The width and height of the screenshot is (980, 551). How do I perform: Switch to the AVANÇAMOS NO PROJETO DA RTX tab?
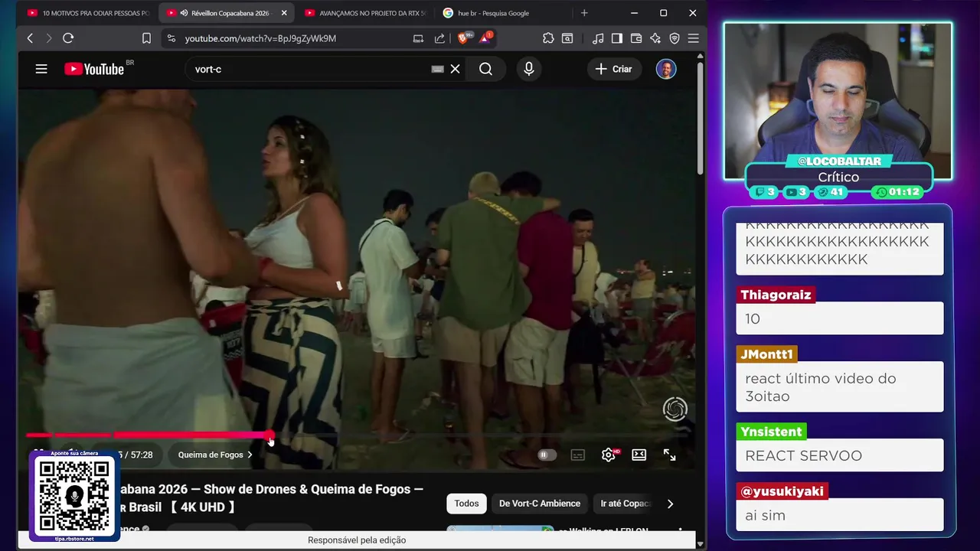click(x=365, y=13)
